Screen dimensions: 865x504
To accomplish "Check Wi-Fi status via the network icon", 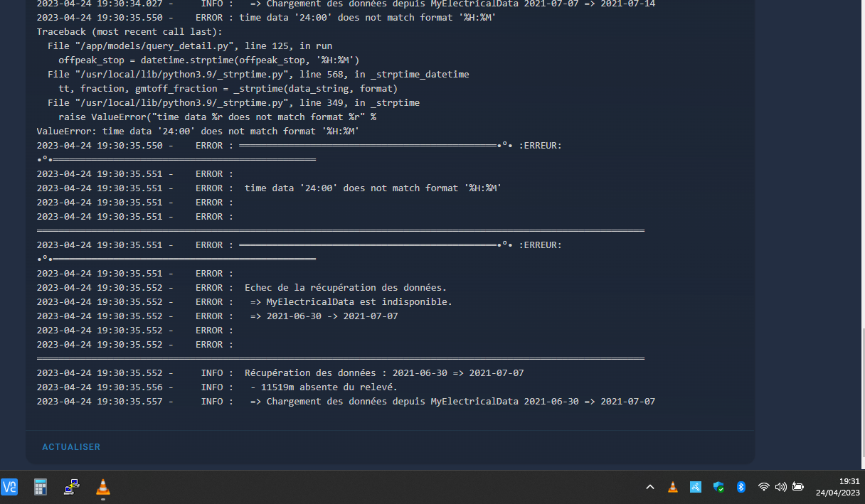I will (x=764, y=487).
